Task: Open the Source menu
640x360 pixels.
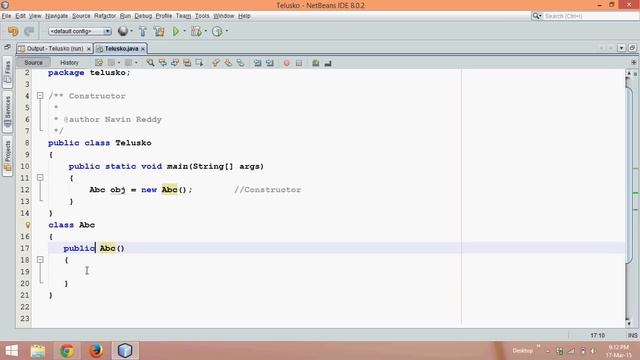Action: coord(81,16)
